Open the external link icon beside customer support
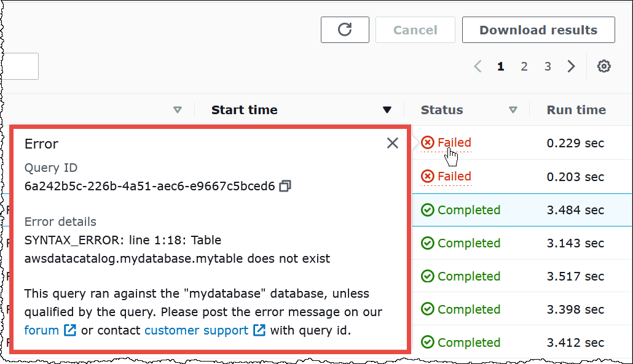The image size is (633, 364). (259, 330)
